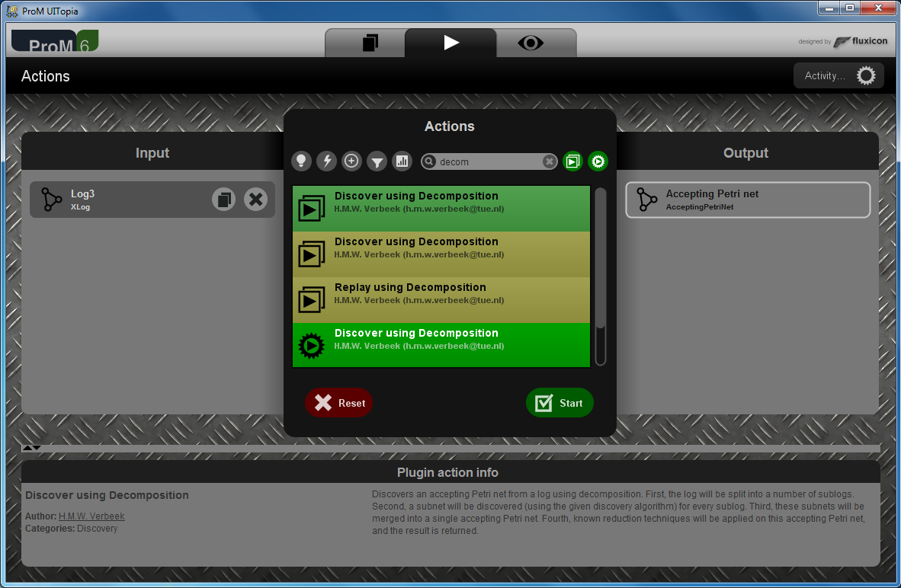Viewport: 901px width, 588px height.
Task: Toggle the plus circle filter icon
Action: pos(351,161)
